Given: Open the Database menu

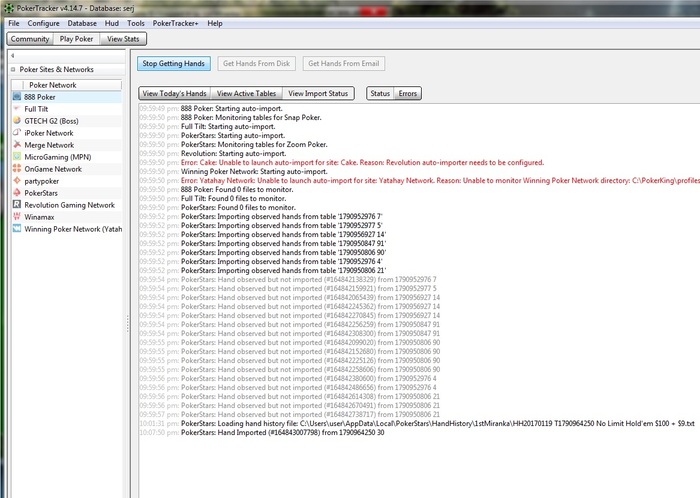Looking at the screenshot, I should [82, 23].
